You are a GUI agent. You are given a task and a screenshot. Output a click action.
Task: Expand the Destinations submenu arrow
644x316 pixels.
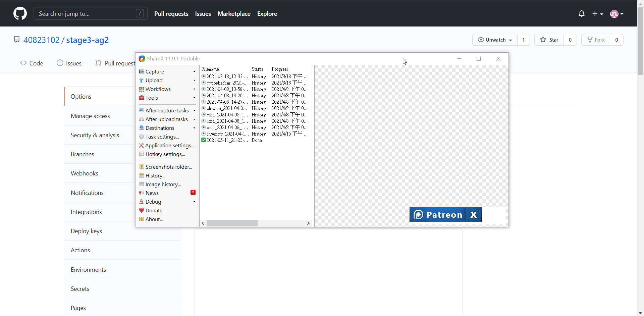pyautogui.click(x=194, y=128)
